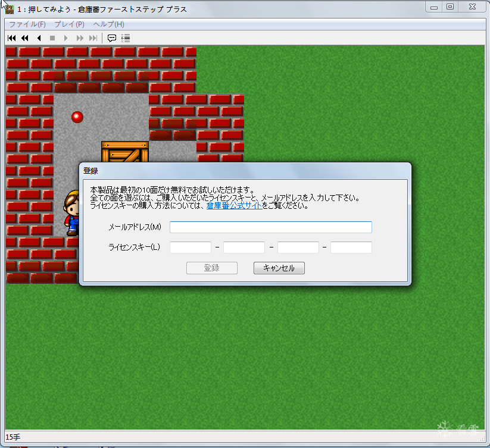Jump to the last move with the skip-to-end icon
The image size is (490, 448).
pos(93,38)
